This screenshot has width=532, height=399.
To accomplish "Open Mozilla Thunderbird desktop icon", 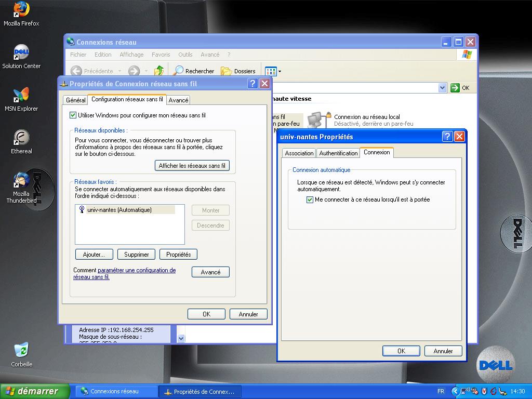I will click(x=21, y=181).
